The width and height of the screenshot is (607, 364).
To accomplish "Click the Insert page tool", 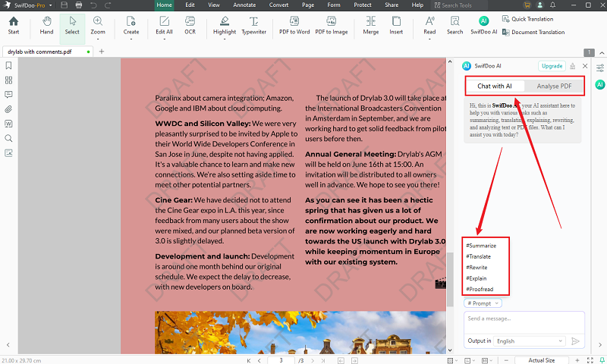I will 396,26.
